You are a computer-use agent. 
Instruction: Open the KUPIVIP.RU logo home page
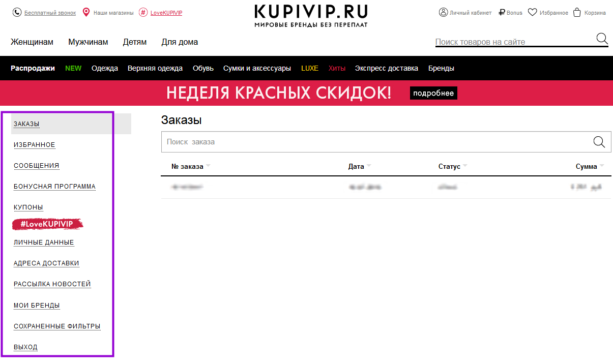pos(311,16)
